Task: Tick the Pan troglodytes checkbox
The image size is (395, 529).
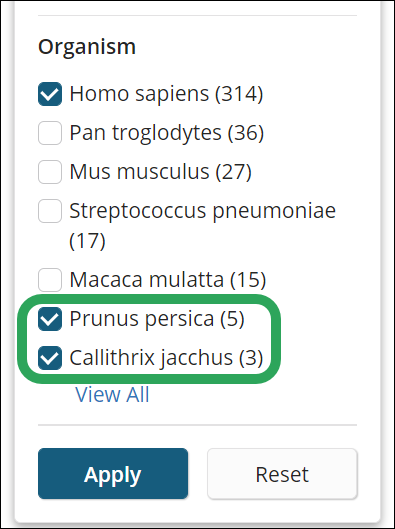Action: (50, 133)
